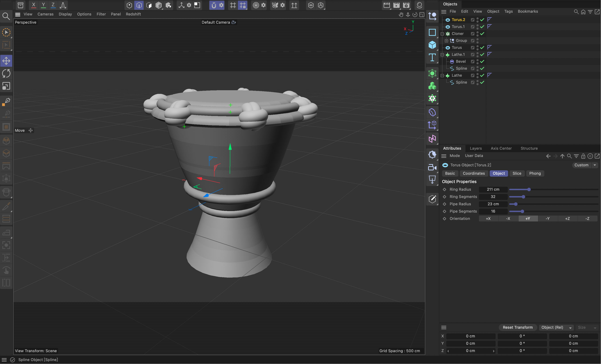Click the X position input field at bottom right
Image resolution: width=601 pixels, height=364 pixels.
[470, 336]
